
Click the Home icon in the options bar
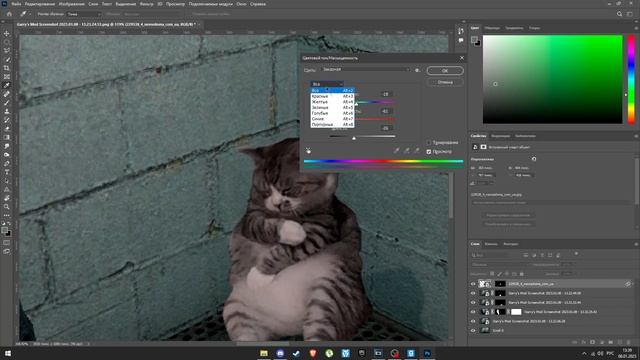[x=9, y=14]
